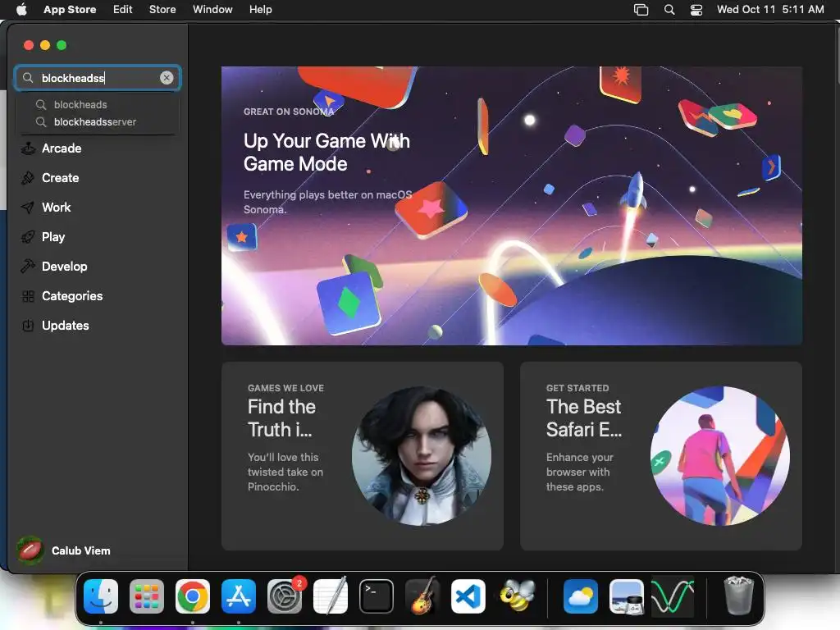This screenshot has height=630, width=840.
Task: Open Terminal from the Dock
Action: click(376, 596)
